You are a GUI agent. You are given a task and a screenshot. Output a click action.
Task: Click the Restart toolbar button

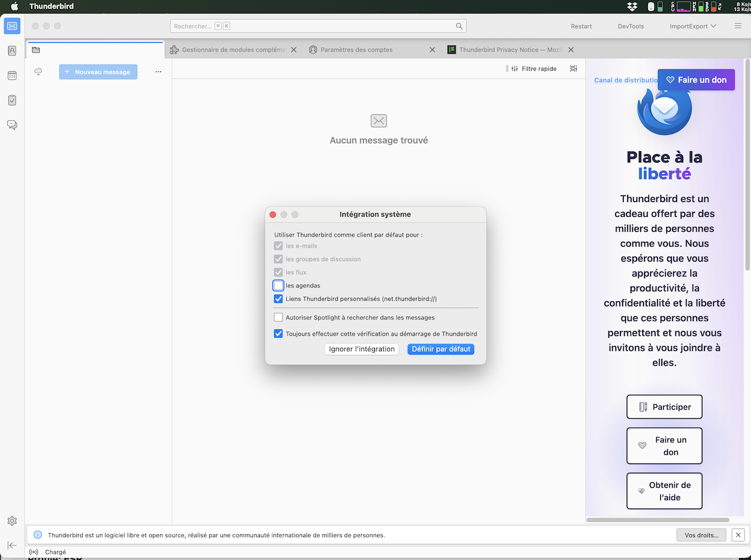581,26
